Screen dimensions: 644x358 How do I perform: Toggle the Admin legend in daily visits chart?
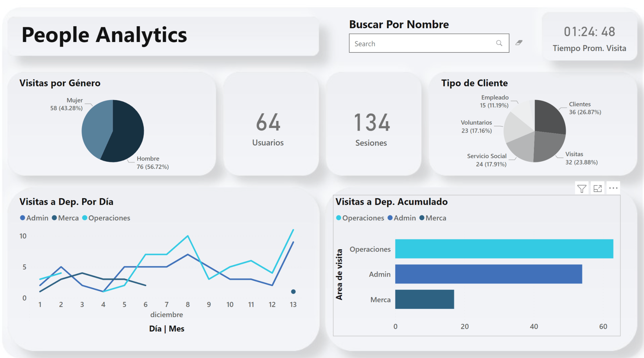click(x=34, y=218)
